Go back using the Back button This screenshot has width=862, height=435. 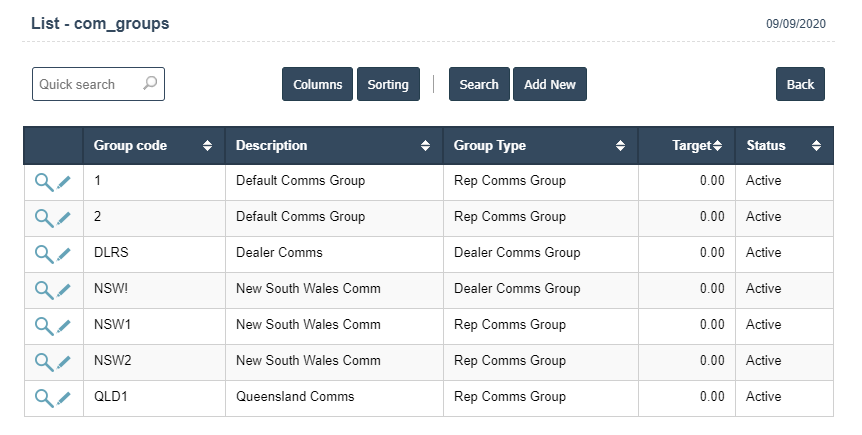800,85
